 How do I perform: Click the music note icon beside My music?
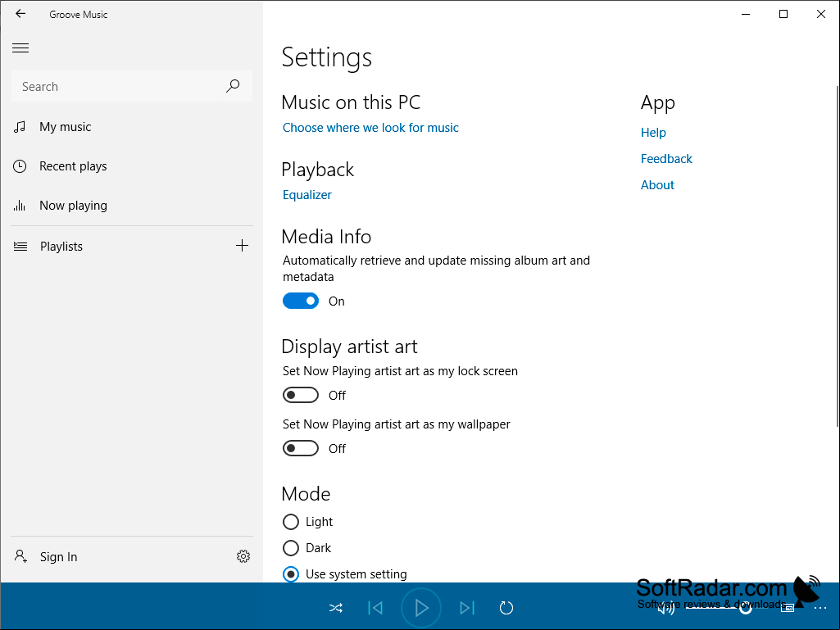click(20, 127)
